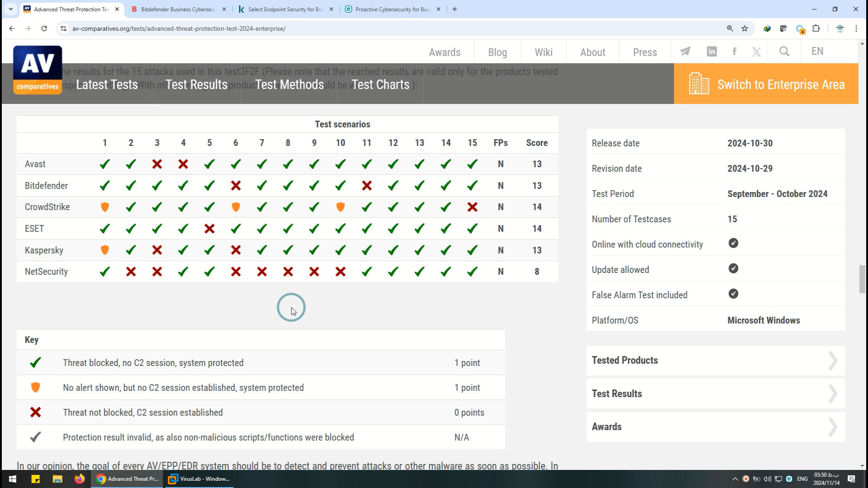The image size is (868, 488).
Task: Open the Test Methods menu
Action: pos(289,84)
